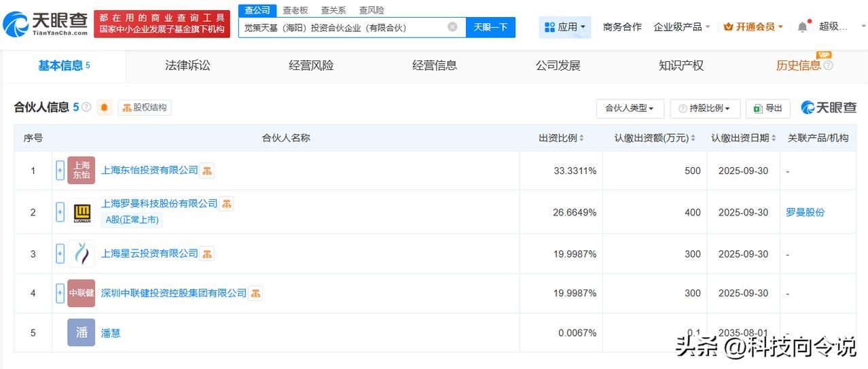Viewport: 868px width, 369px height.
Task: Open the 持股比例 filter dropdown
Action: click(705, 108)
